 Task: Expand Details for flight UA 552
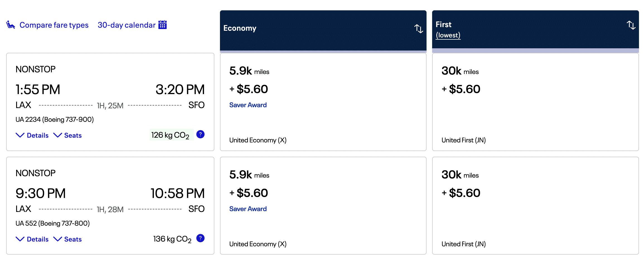coord(32,239)
